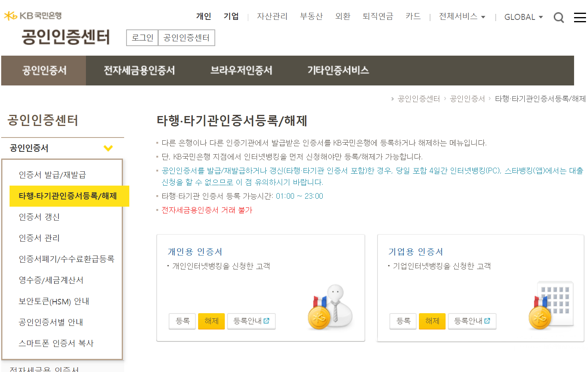588x372 pixels.
Task: Expand the 전체서비스 dropdown
Action: pyautogui.click(x=462, y=16)
